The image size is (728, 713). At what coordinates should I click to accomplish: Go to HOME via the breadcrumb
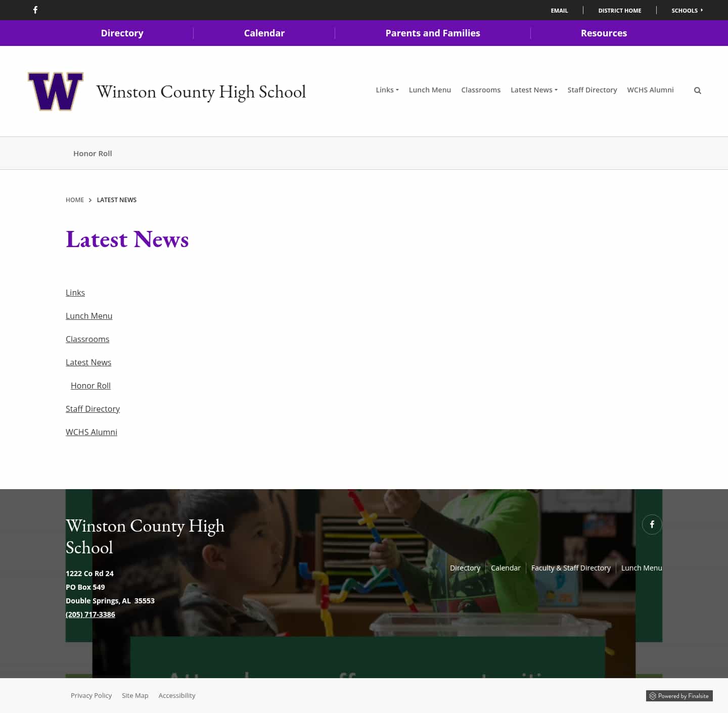click(74, 200)
